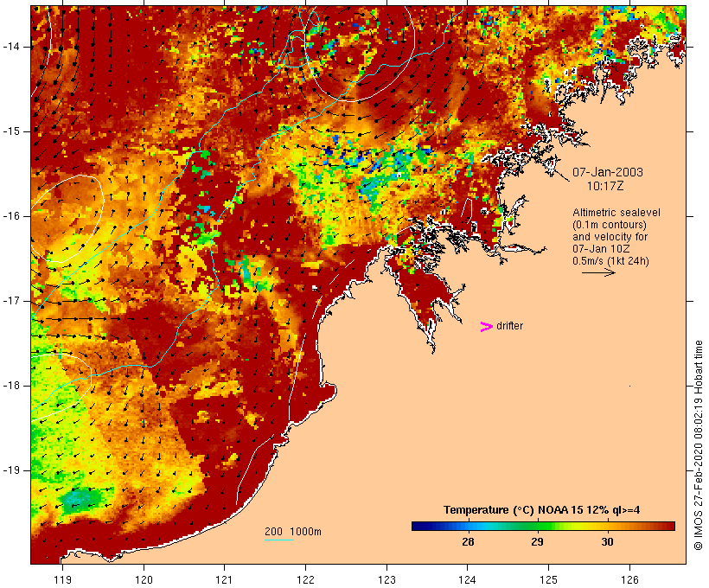Click the '0.5m/s (1kt 24h)' scale text
The image size is (709, 588).
click(610, 261)
